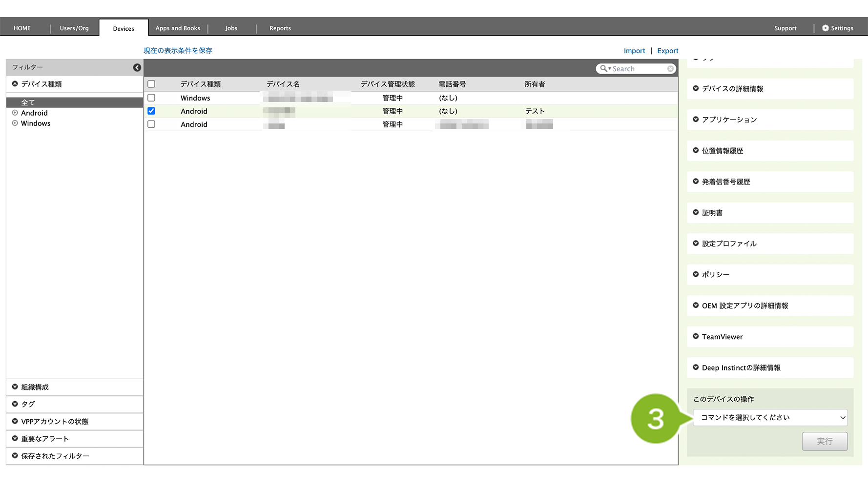The height and width of the screenshot is (488, 868).
Task: Uncheck the selected Android device checkbox
Action: point(151,111)
